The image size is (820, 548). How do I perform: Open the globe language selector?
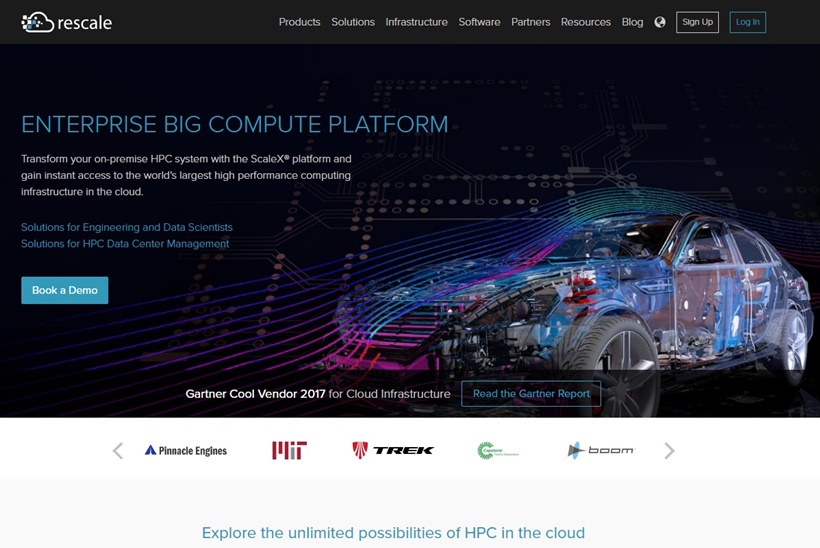(x=660, y=22)
